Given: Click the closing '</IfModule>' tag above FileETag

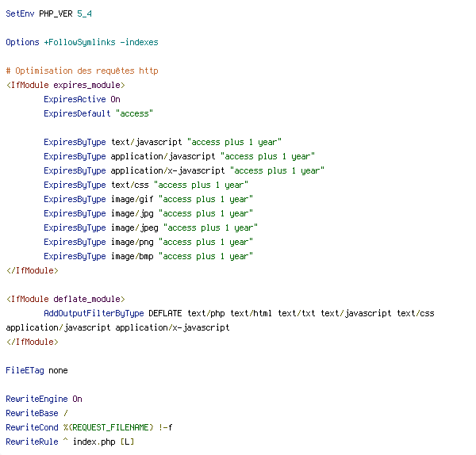Looking at the screenshot, I should pyautogui.click(x=33, y=342).
